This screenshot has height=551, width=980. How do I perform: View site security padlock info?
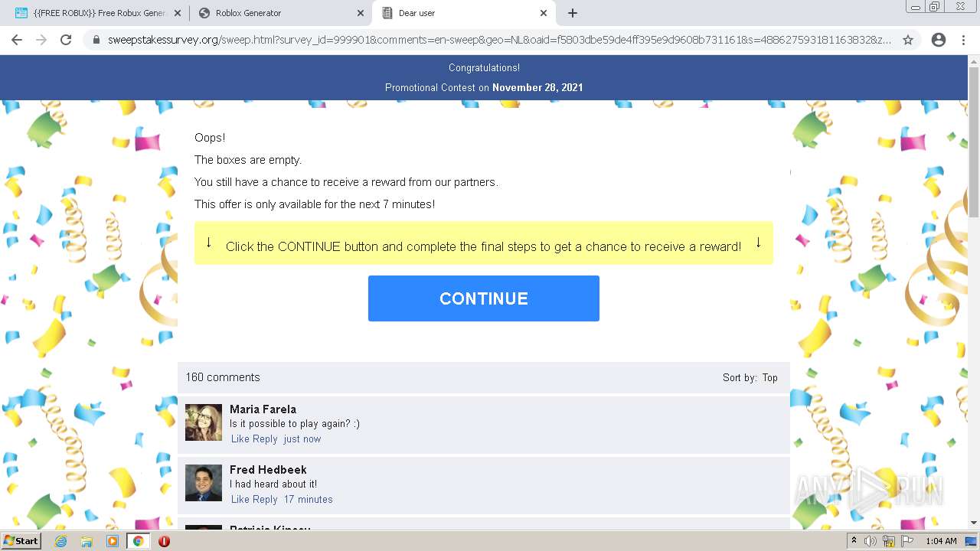(x=96, y=40)
